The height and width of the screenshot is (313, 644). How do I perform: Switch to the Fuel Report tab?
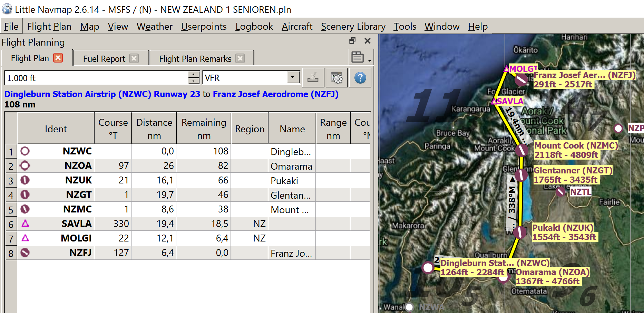tap(104, 59)
